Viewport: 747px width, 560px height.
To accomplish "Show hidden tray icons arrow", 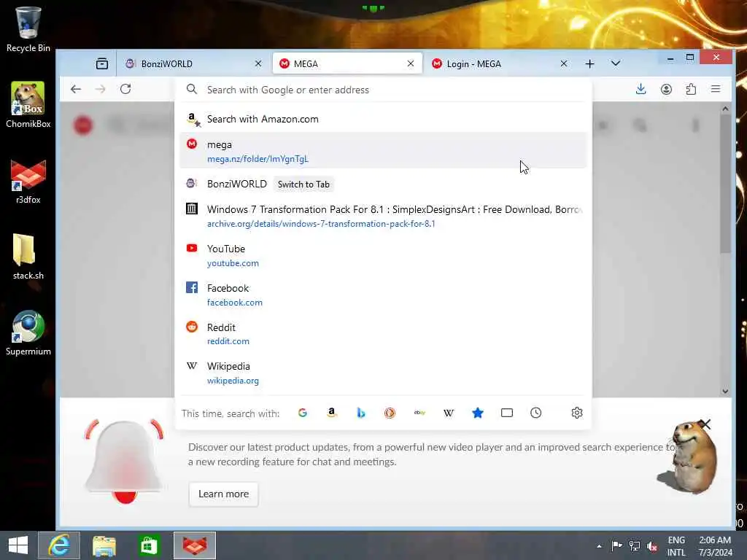I will pos(599,545).
